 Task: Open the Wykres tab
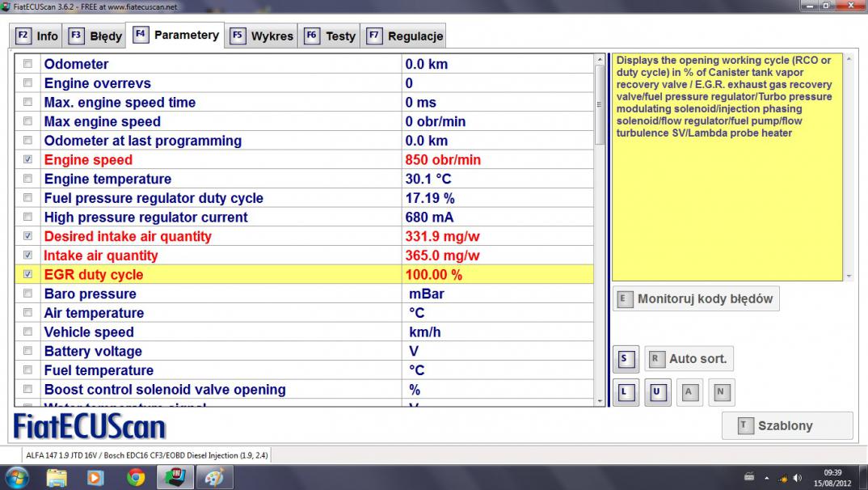(x=262, y=36)
